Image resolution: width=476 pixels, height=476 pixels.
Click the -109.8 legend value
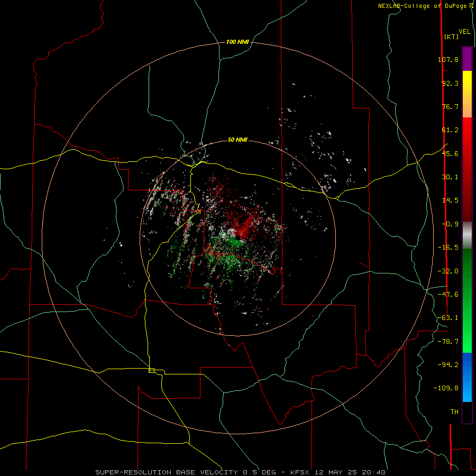[x=446, y=388]
